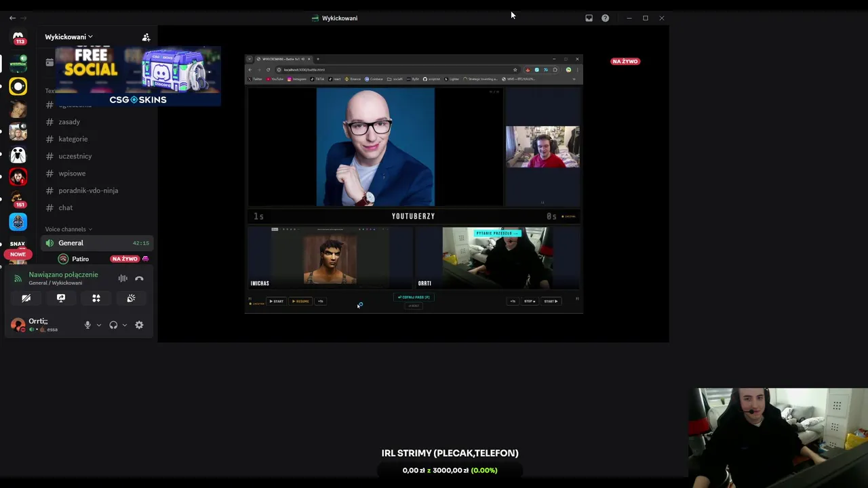Screen dimensions: 868x488
Task: Start an activity from voice panel
Action: 96,298
